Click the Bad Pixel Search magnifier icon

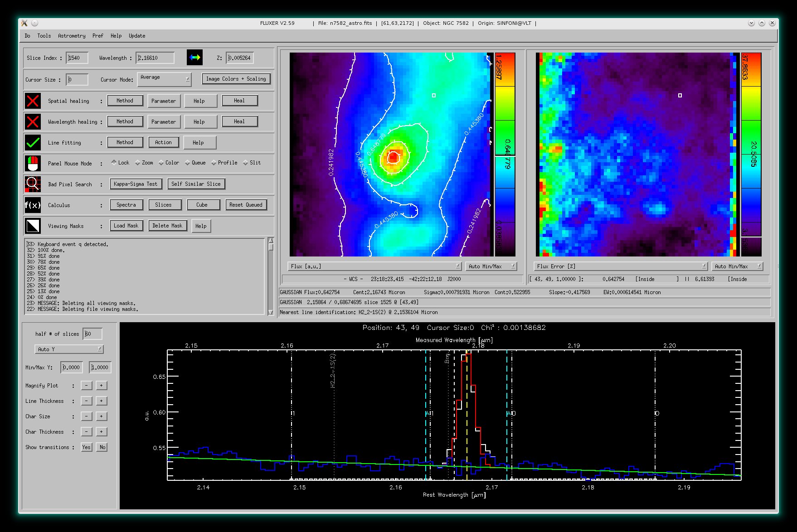[x=33, y=184]
